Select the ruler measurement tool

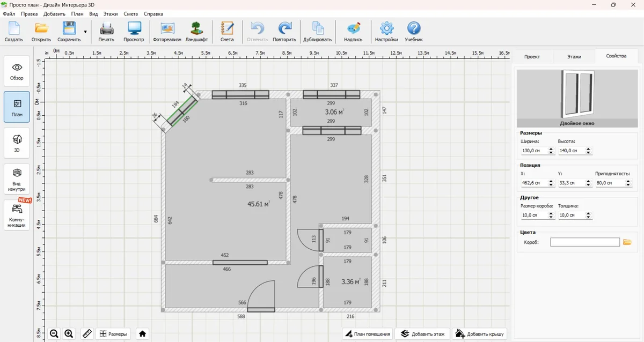87,334
